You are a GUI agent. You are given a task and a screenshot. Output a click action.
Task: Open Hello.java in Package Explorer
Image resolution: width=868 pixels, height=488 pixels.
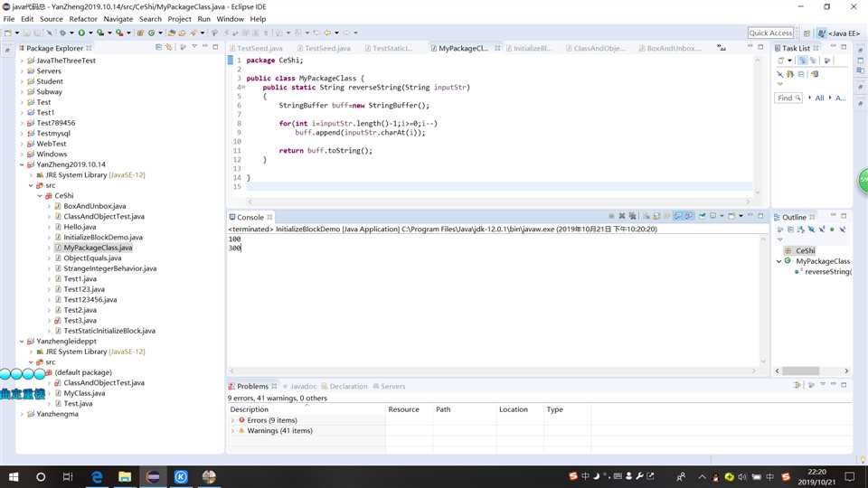(80, 227)
